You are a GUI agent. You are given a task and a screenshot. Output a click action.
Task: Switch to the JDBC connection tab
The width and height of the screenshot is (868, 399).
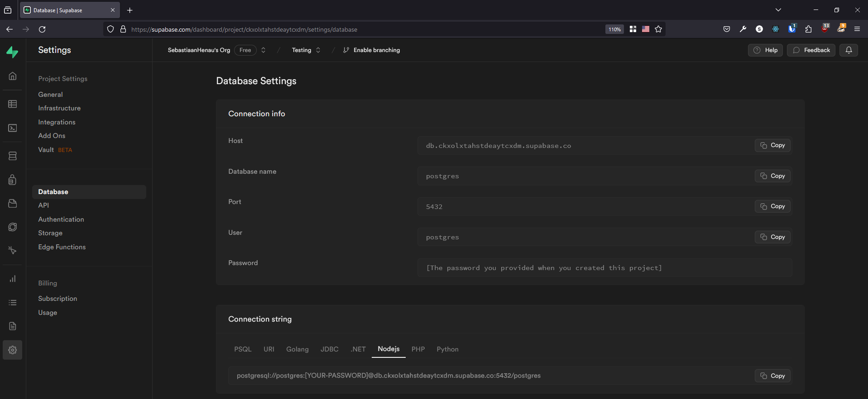click(330, 349)
